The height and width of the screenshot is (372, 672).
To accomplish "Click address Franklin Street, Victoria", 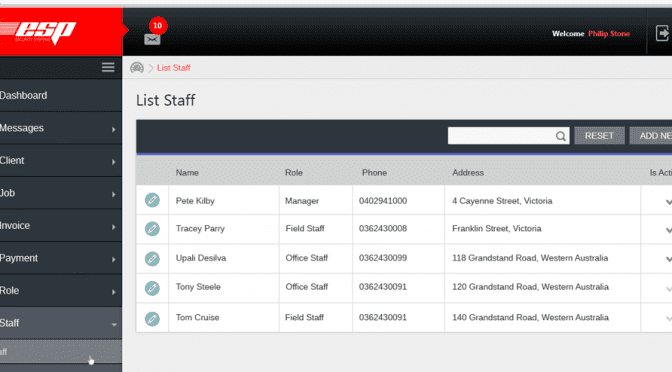I will [x=496, y=228].
